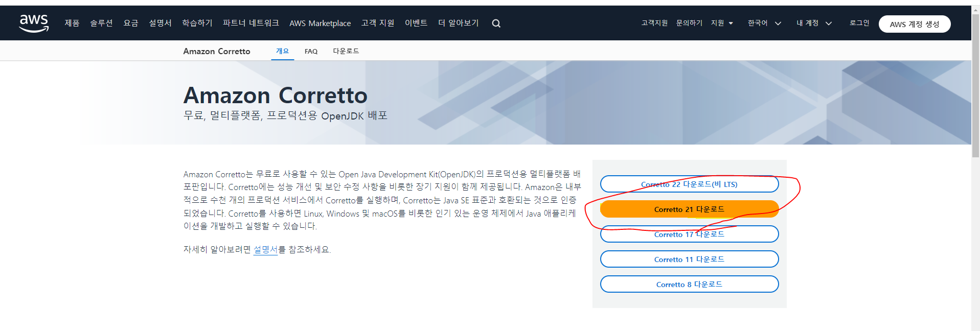Go to AWS Marketplace

pyautogui.click(x=320, y=23)
